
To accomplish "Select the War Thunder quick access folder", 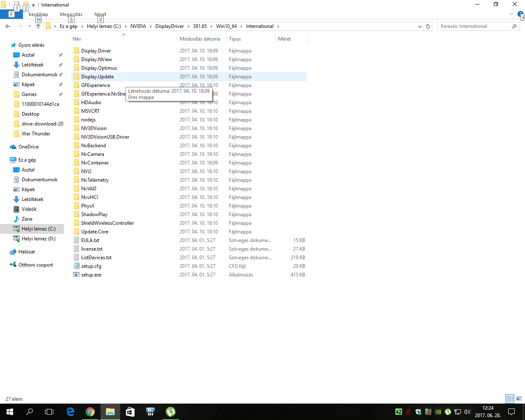I will pos(36,134).
